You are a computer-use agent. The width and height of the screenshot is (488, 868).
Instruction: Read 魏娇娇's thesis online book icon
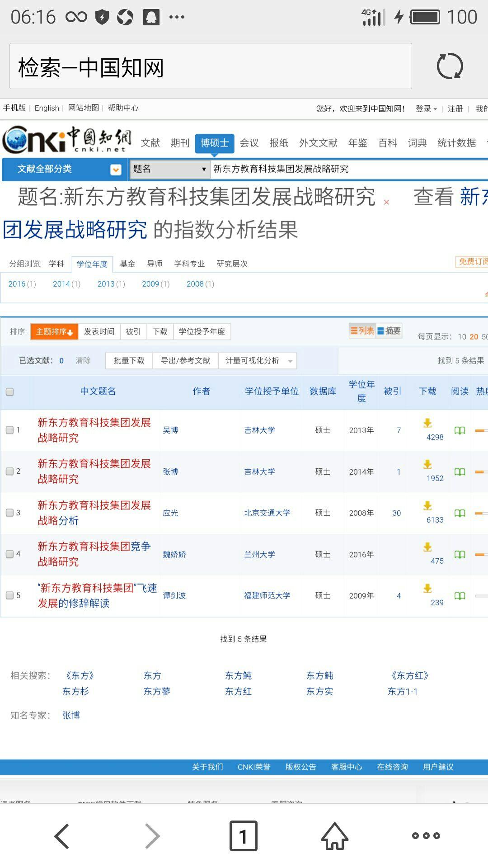click(460, 554)
